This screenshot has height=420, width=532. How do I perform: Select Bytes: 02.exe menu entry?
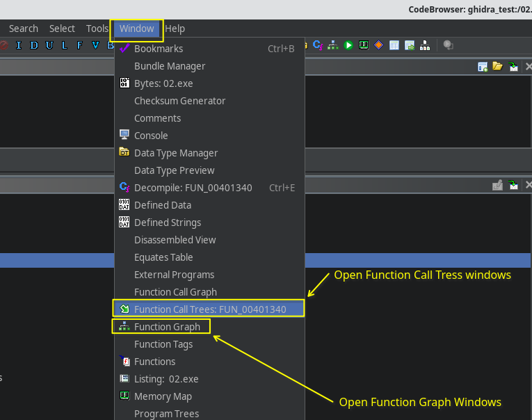tap(209, 83)
